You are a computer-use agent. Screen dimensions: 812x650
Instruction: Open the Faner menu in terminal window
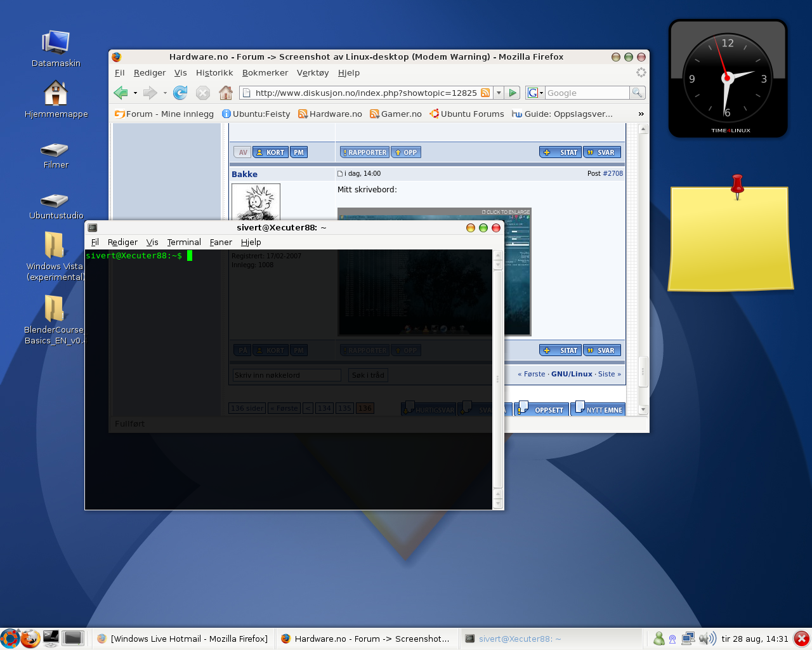point(221,242)
